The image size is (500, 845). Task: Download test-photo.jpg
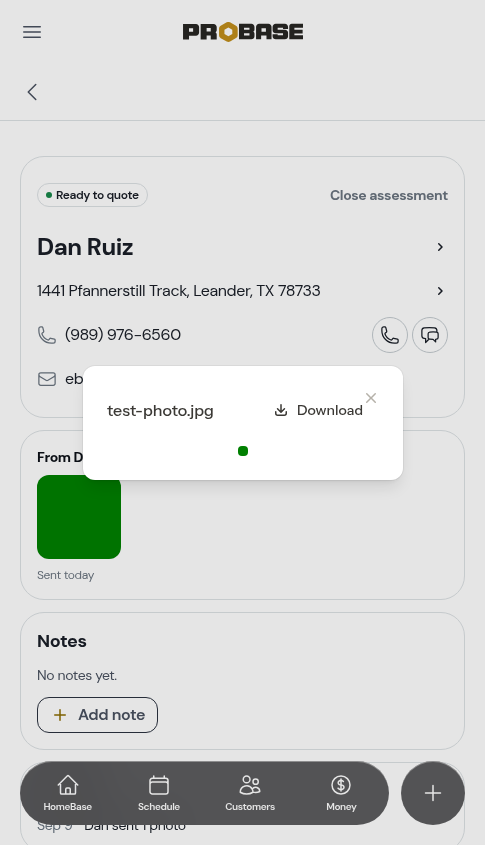tap(318, 410)
